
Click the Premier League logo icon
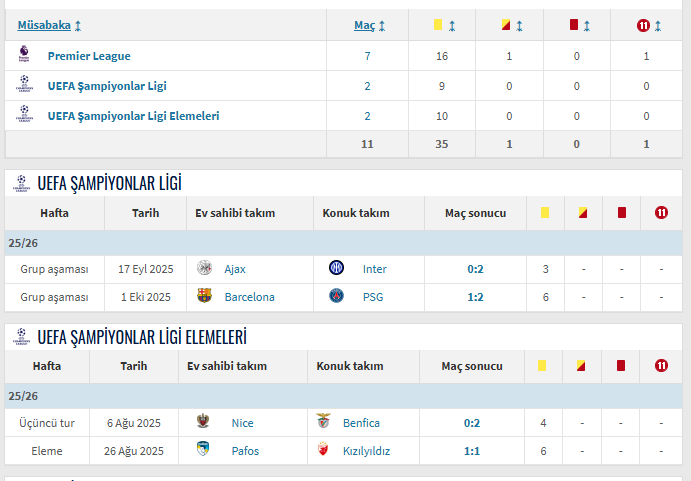point(24,55)
